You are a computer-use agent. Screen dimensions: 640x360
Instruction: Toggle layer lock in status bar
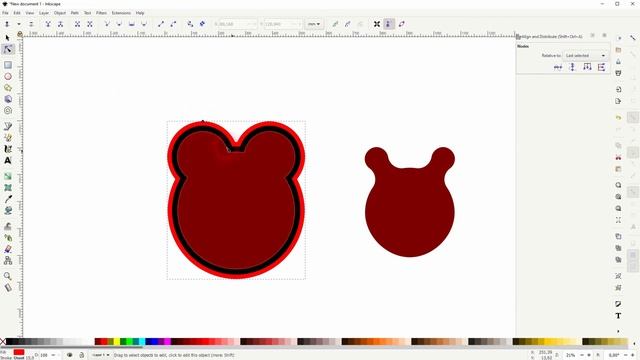tap(82, 355)
